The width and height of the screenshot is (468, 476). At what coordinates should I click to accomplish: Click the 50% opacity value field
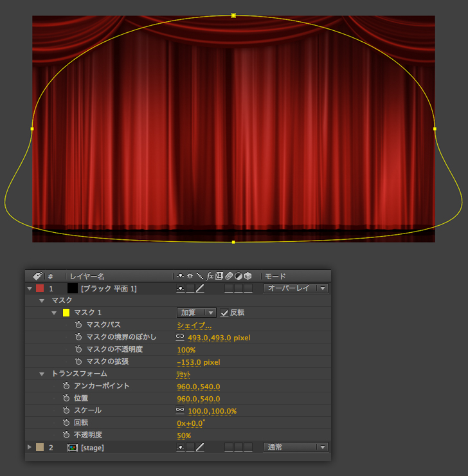[184, 435]
